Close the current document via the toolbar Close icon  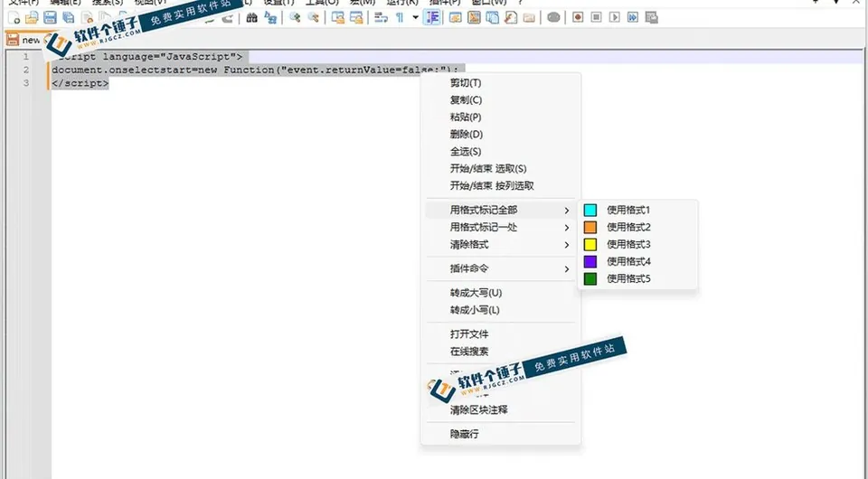[x=87, y=18]
